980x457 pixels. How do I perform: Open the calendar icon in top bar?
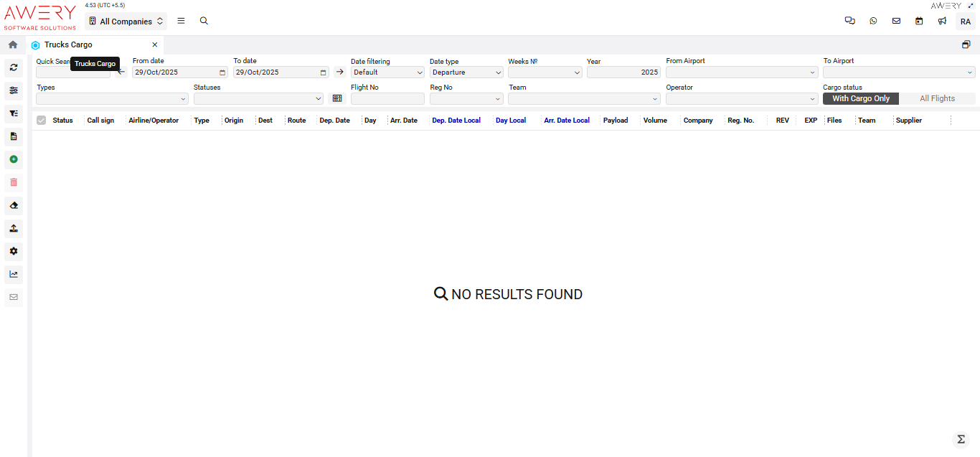919,21
